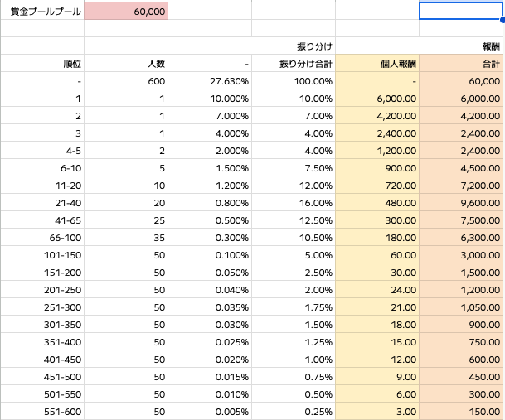Select the 振り分け合計 column header

point(294,64)
